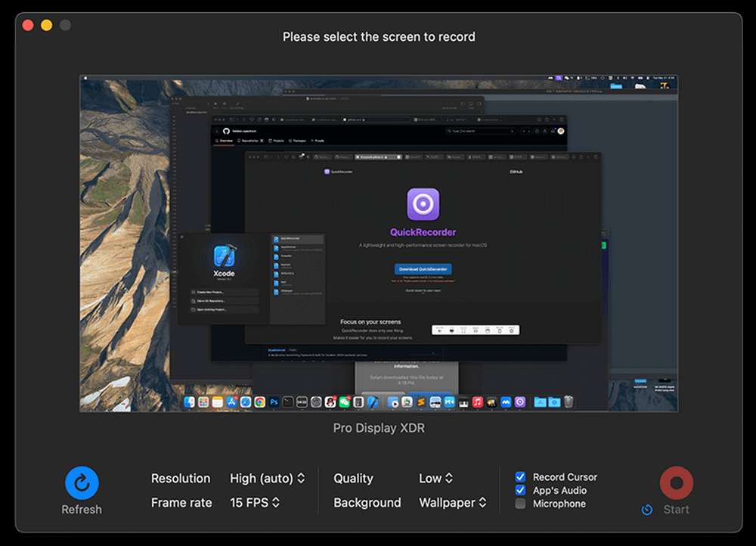Click the "Quality" label
756x546 pixels.
point(353,478)
